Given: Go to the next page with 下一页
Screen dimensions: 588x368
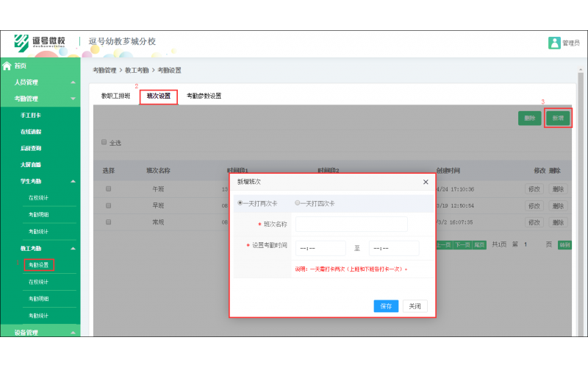Looking at the screenshot, I should (x=462, y=245).
